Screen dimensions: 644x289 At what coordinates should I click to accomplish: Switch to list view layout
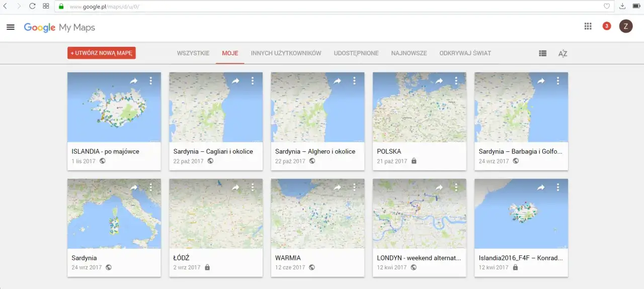tap(542, 53)
